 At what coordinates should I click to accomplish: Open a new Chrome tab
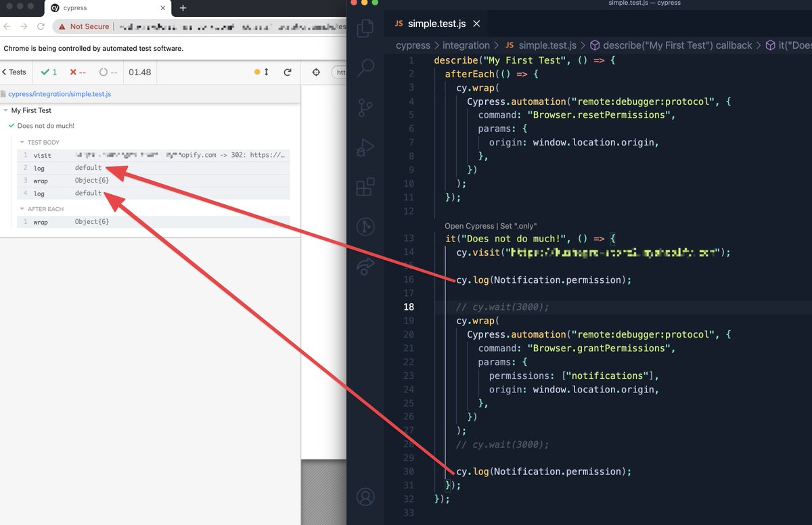coord(183,8)
